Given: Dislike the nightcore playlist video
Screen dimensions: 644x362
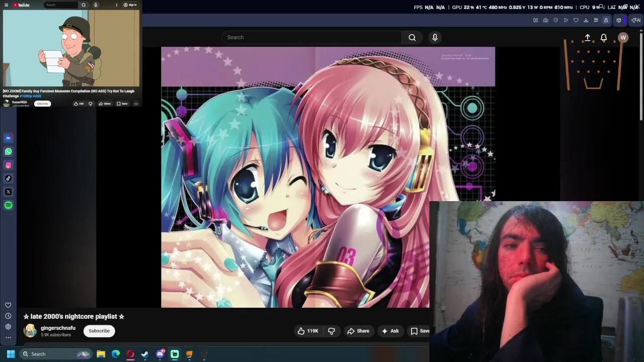Looking at the screenshot, I should pyautogui.click(x=332, y=331).
